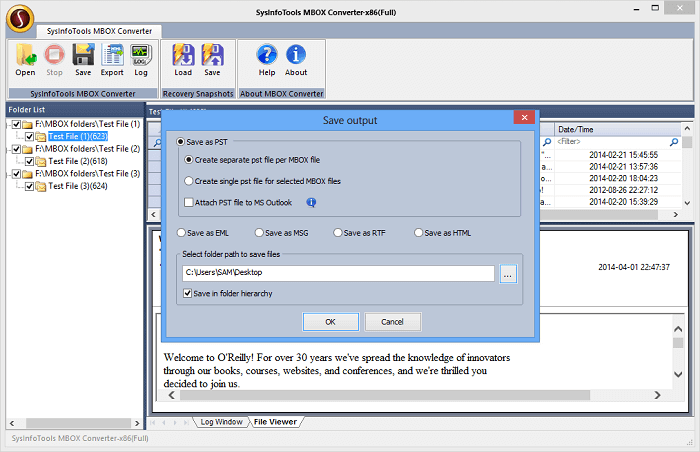Image resolution: width=700 pixels, height=452 pixels.
Task: Click preview pane scroll right arrow
Action: coord(657,395)
